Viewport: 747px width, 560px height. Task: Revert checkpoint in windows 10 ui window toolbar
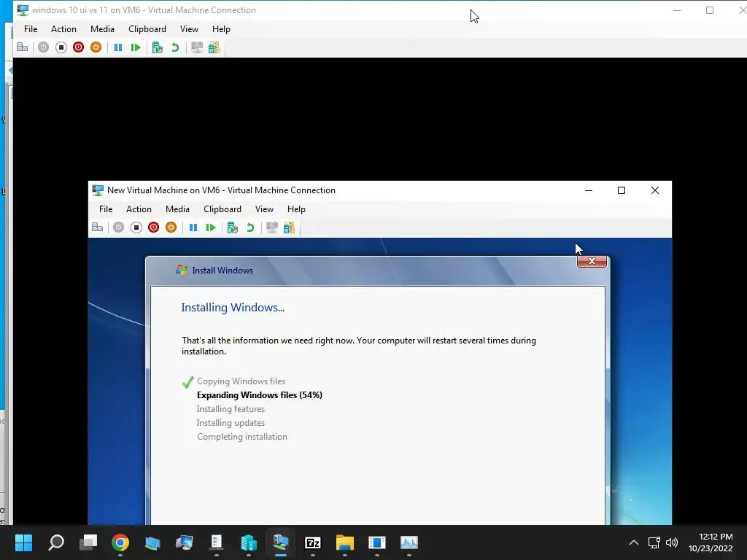pos(175,47)
